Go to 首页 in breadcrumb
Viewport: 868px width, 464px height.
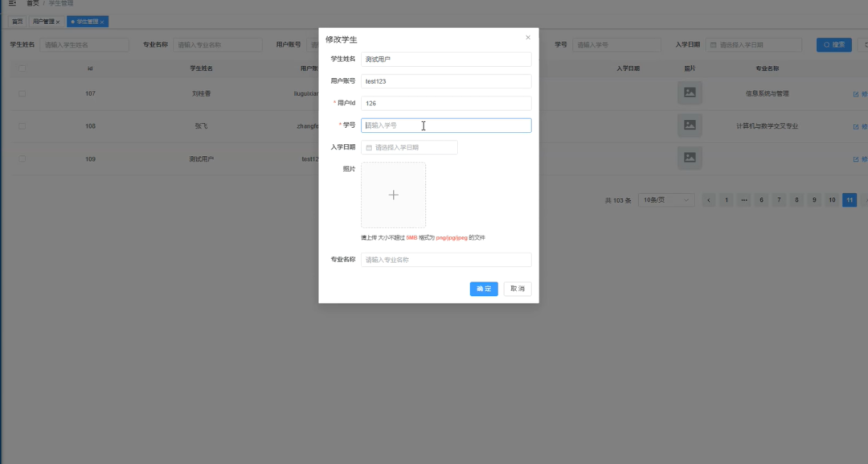coord(33,3)
